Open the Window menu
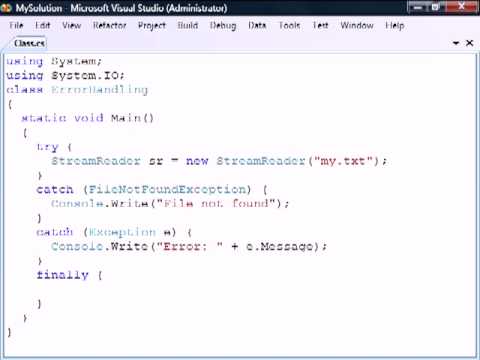Screen dimensions: 480x360 (357, 25)
